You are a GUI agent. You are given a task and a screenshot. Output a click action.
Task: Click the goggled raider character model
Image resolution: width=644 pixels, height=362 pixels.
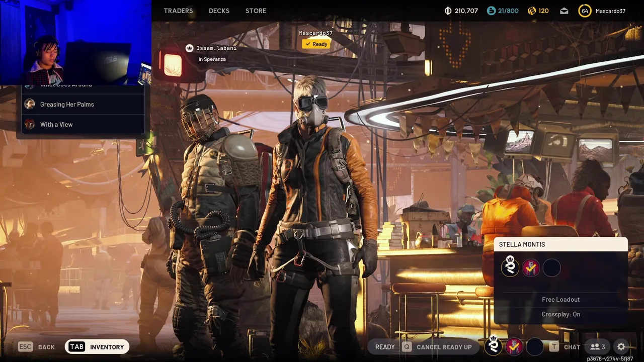click(x=317, y=216)
